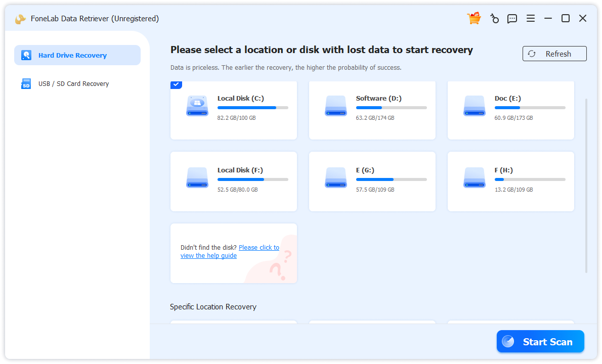Open the shopping cart purchase offer
Viewport: 602px width, 364px height.
click(x=474, y=18)
